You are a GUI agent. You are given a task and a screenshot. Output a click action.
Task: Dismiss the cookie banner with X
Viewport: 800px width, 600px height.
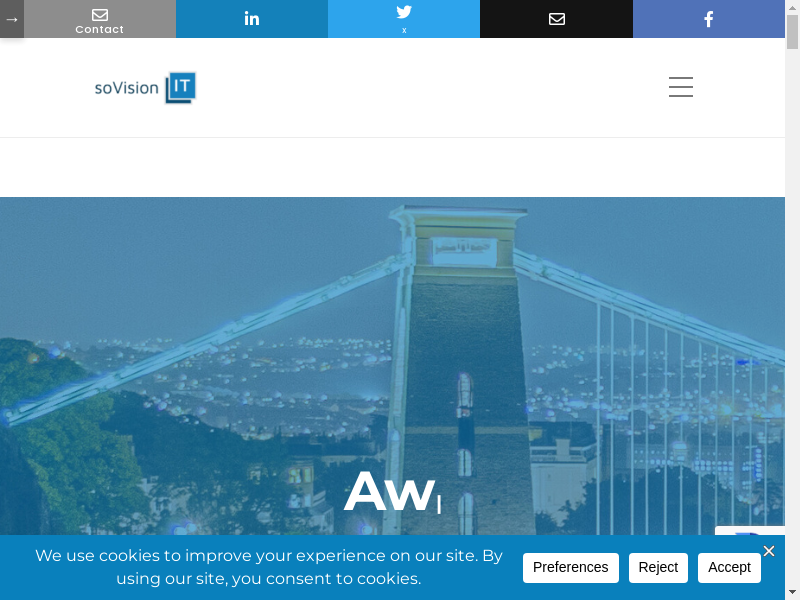pyautogui.click(x=769, y=551)
